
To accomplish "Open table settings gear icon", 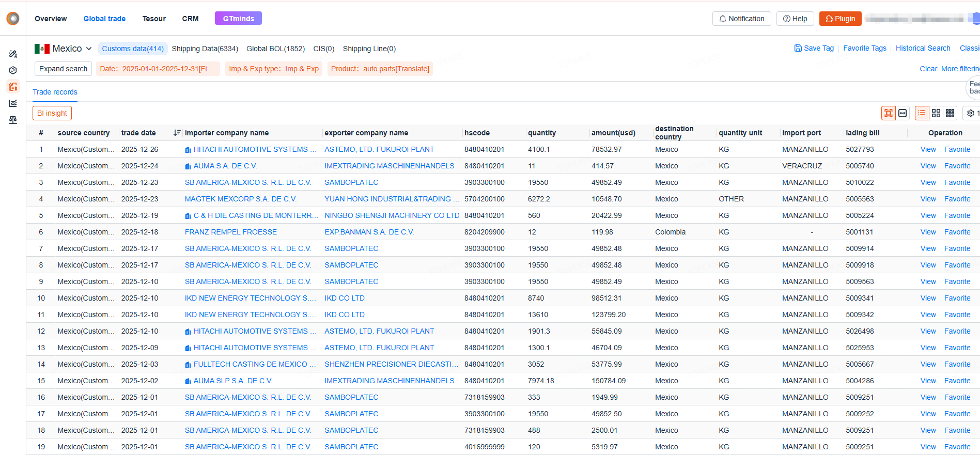I will point(970,113).
